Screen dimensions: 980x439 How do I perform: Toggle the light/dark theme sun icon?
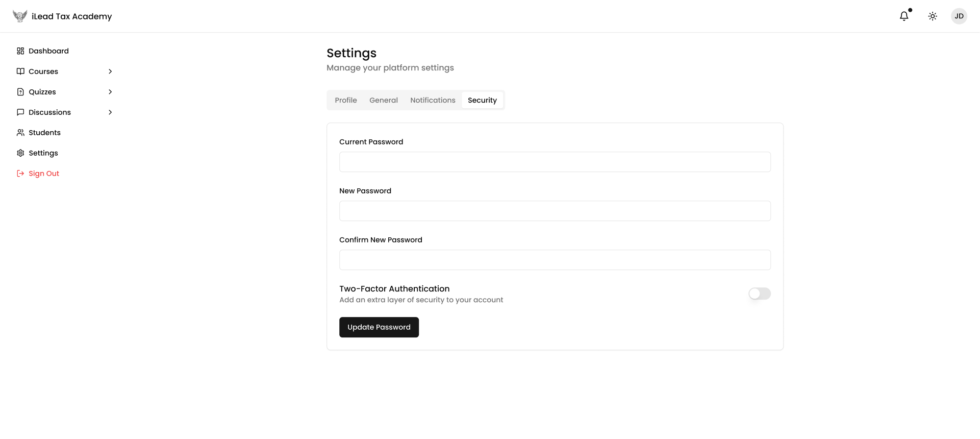click(933, 16)
